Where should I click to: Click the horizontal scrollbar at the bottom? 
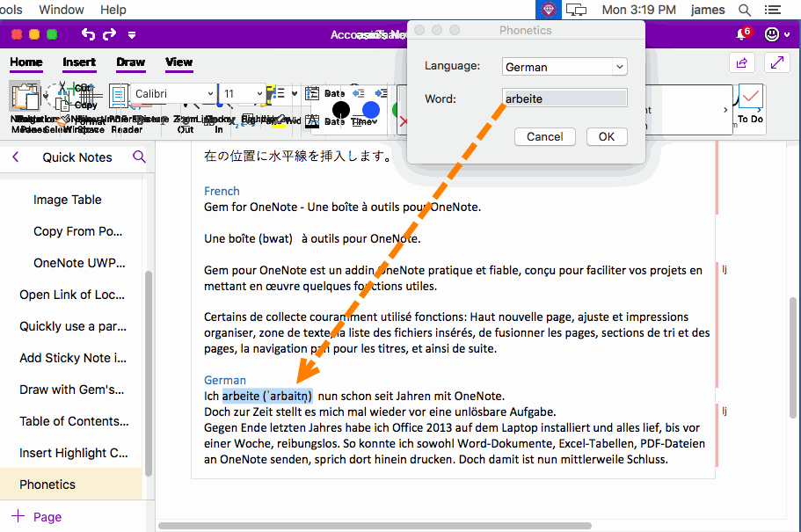(x=375, y=525)
